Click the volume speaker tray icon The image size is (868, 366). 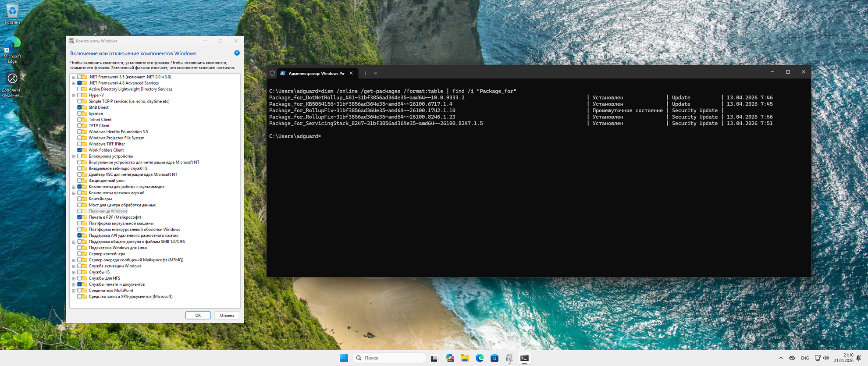pyautogui.click(x=826, y=358)
